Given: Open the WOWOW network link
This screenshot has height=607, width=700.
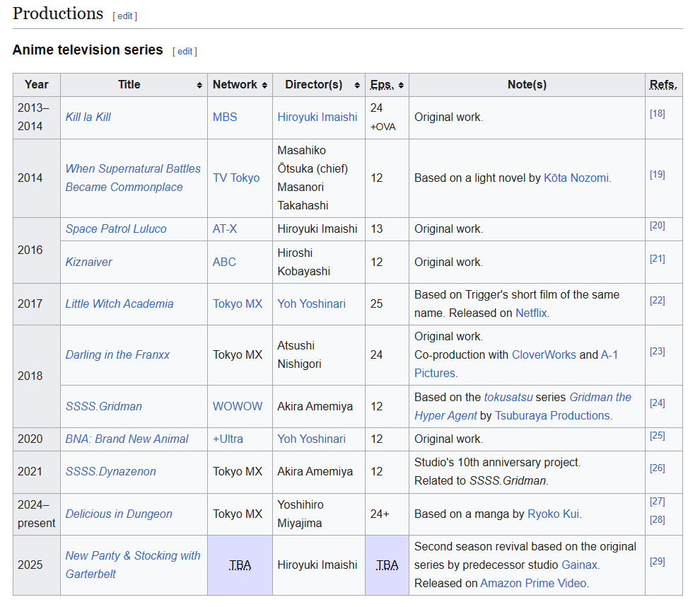Looking at the screenshot, I should 237,406.
